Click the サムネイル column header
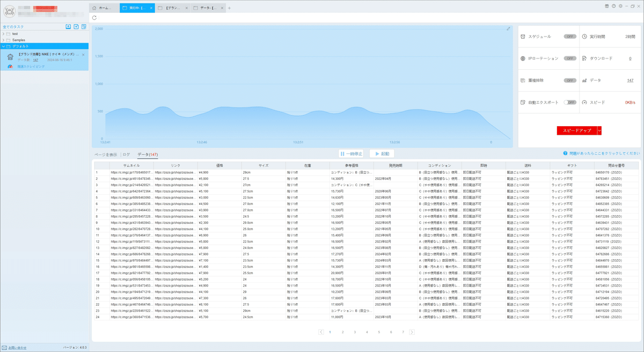 tap(131, 166)
